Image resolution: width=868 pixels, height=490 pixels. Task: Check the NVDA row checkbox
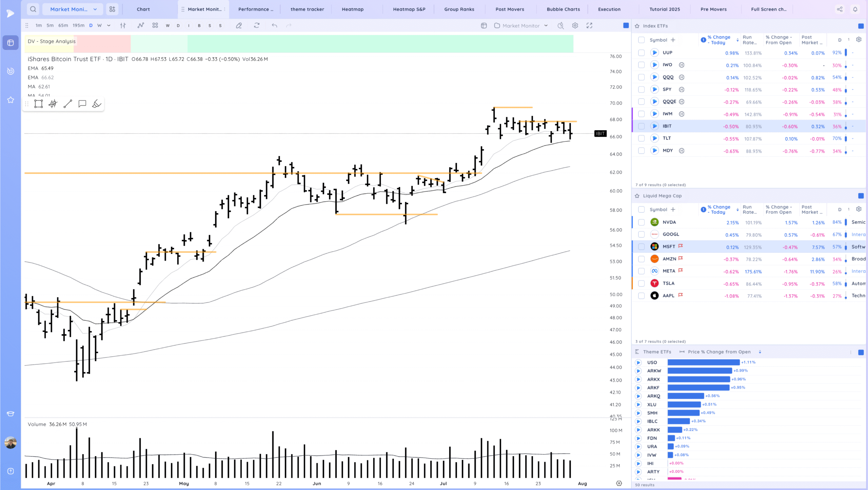click(x=641, y=222)
